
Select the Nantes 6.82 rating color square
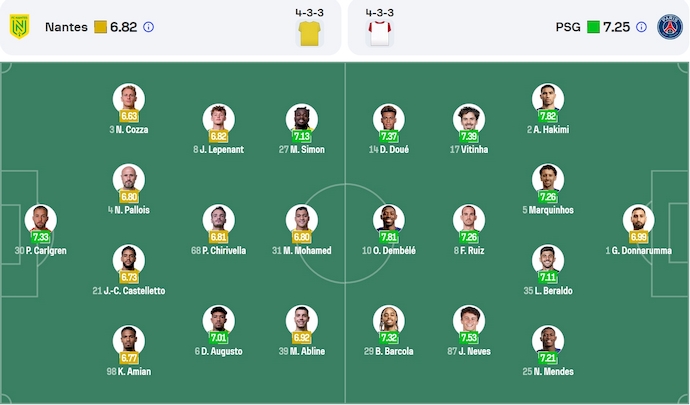[100, 27]
